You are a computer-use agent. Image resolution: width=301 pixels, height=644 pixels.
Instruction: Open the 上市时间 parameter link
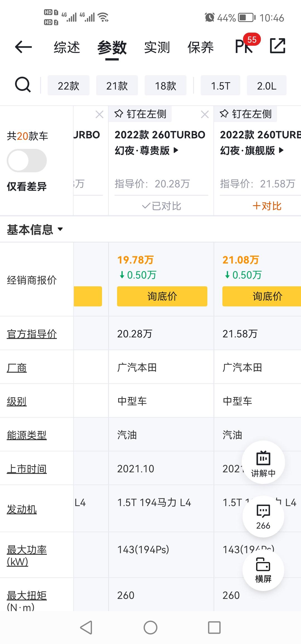point(27,469)
